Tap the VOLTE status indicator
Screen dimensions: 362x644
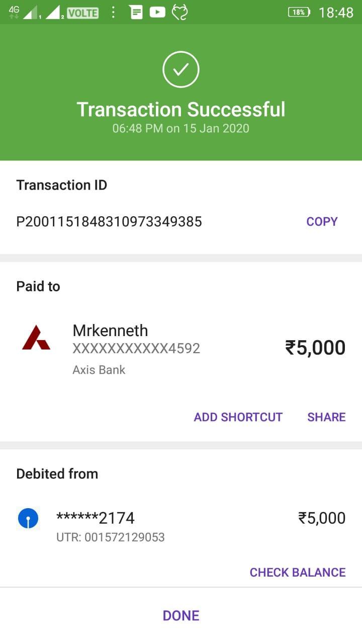(x=83, y=13)
